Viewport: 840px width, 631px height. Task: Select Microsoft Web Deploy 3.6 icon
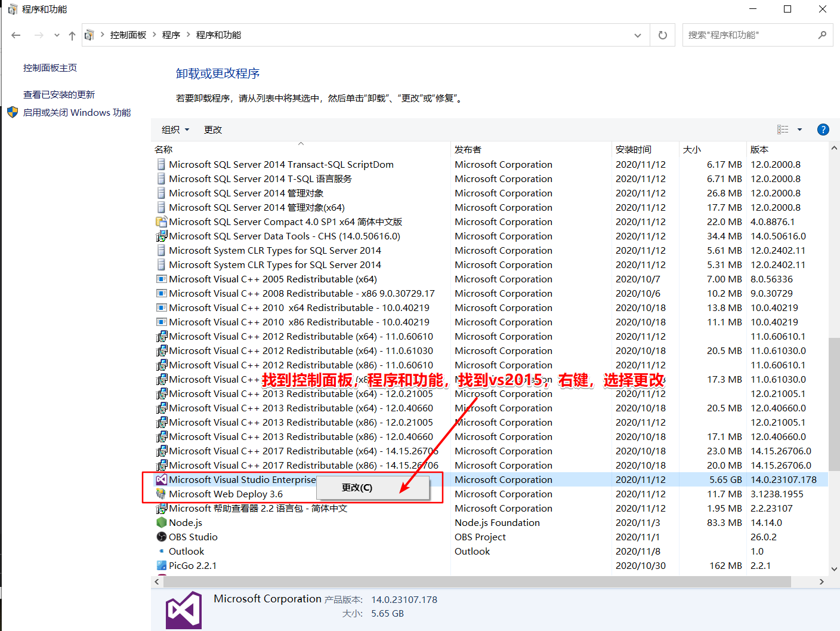[161, 494]
